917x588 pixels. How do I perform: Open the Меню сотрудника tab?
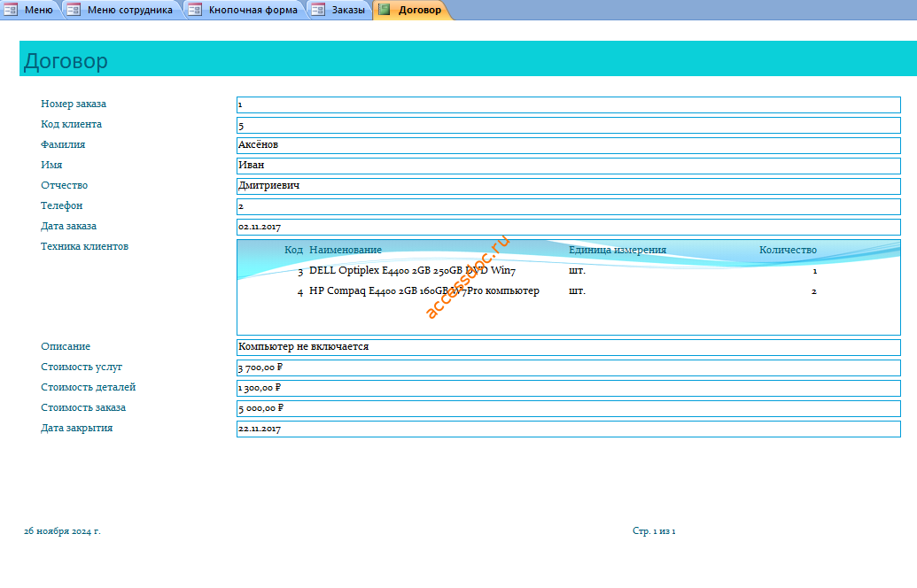click(x=121, y=10)
